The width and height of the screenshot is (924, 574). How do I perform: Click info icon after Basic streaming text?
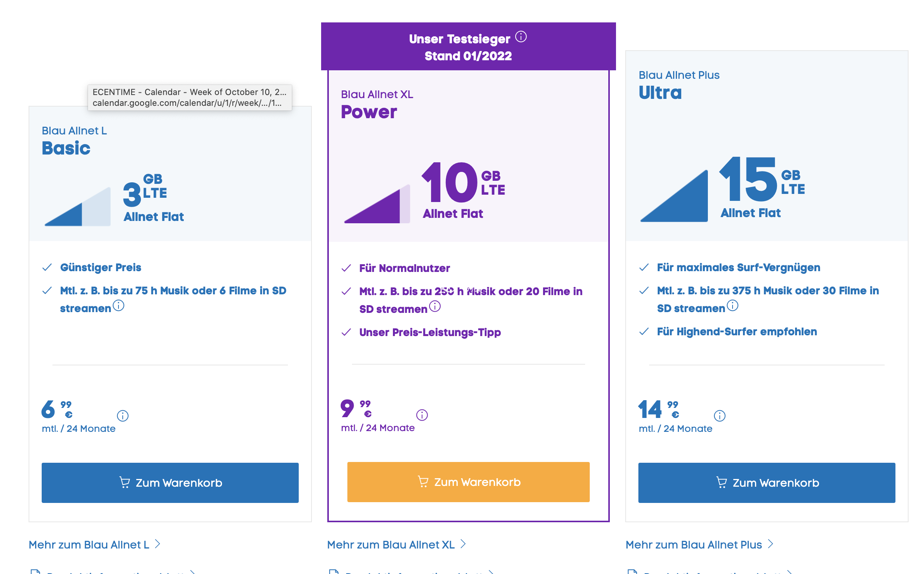click(x=118, y=306)
